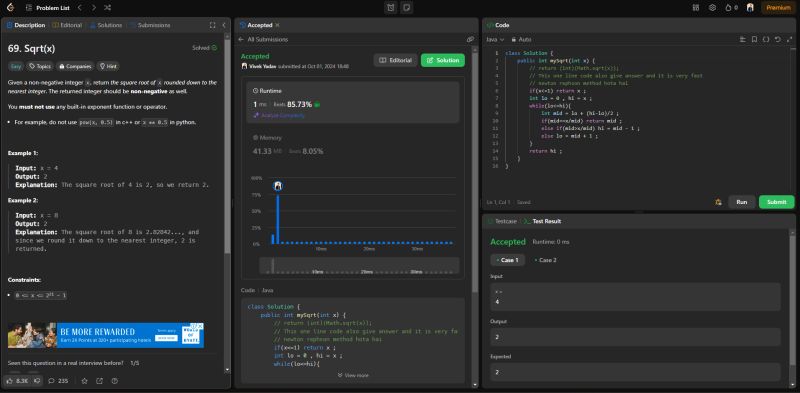Close the Accepted tab
This screenshot has height=393, width=800.
click(278, 25)
